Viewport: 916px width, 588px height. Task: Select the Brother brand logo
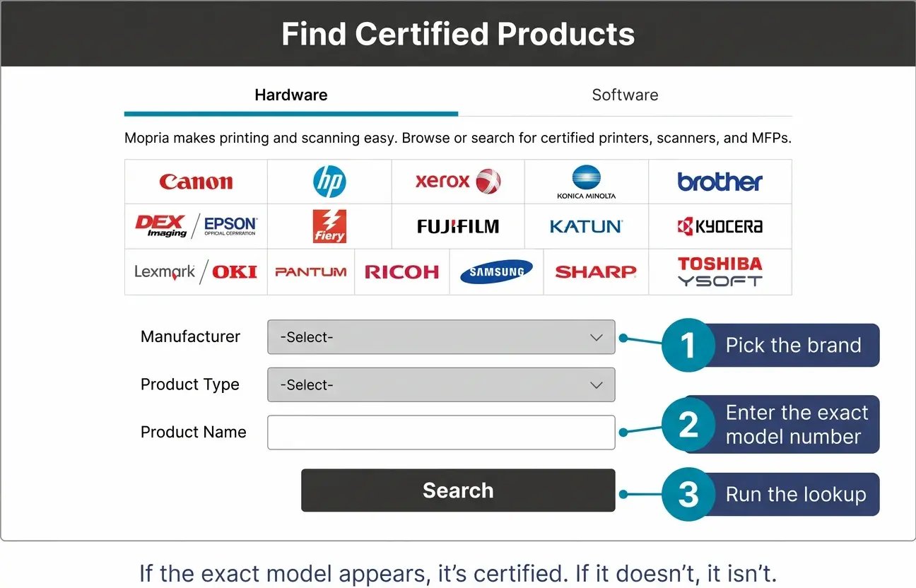[x=720, y=182]
